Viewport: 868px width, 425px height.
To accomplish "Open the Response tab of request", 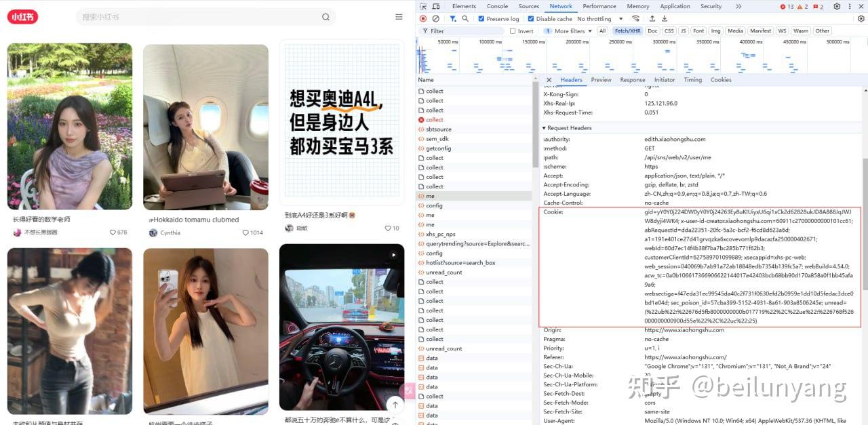I will click(633, 80).
